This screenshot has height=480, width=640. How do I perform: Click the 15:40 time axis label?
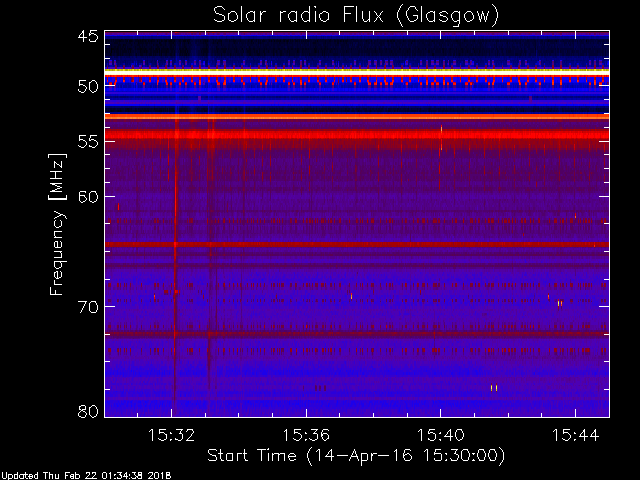(x=440, y=435)
